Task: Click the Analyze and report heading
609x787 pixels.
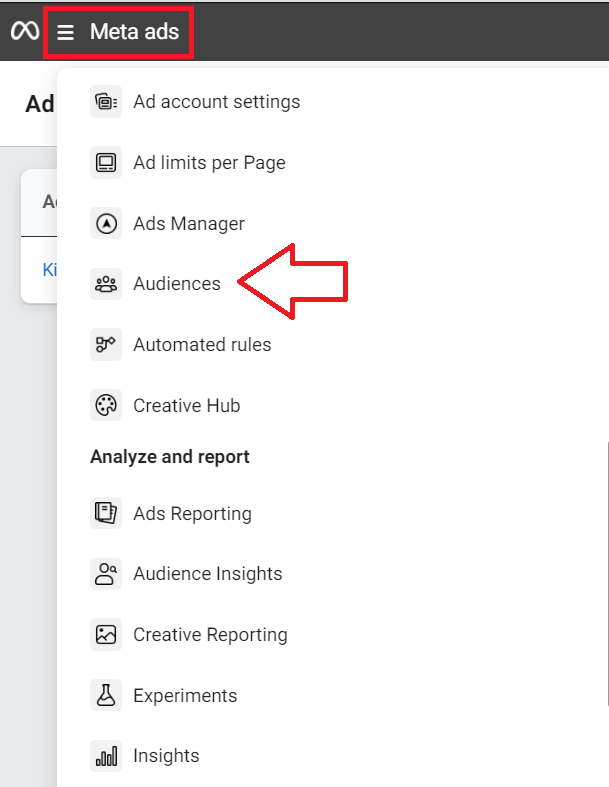Action: coord(170,457)
